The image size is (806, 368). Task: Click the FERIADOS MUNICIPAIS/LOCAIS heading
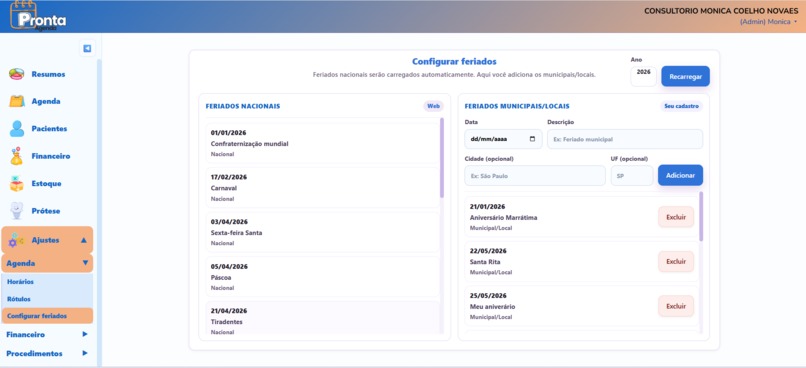[x=517, y=106]
